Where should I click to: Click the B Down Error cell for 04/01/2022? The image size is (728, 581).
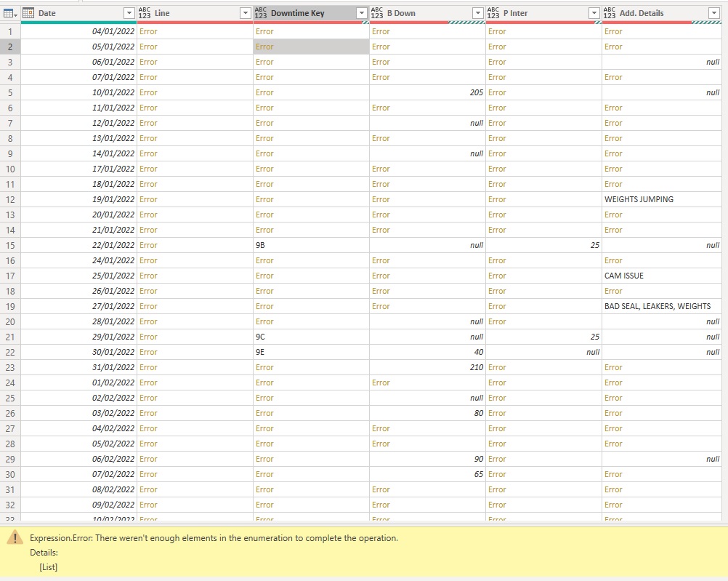427,31
